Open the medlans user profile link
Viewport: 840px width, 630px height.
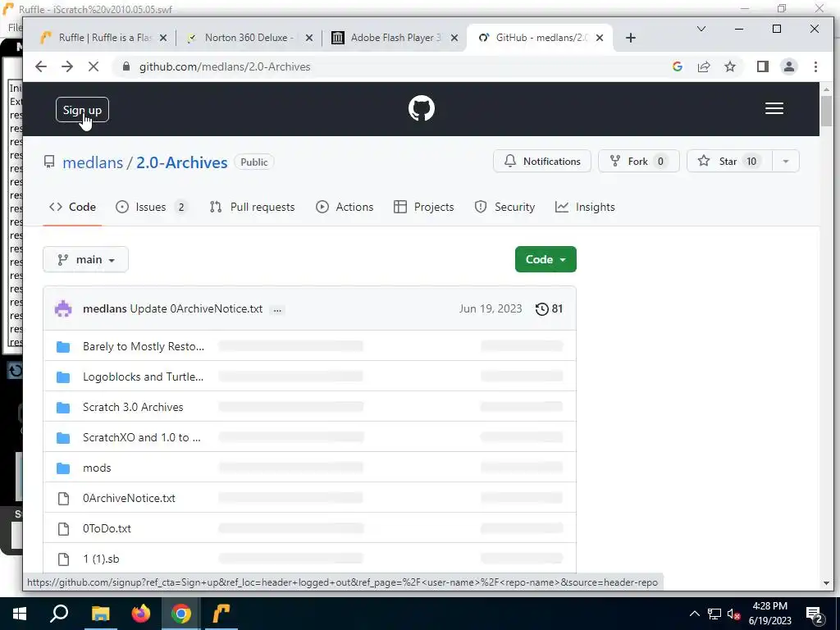tap(93, 162)
